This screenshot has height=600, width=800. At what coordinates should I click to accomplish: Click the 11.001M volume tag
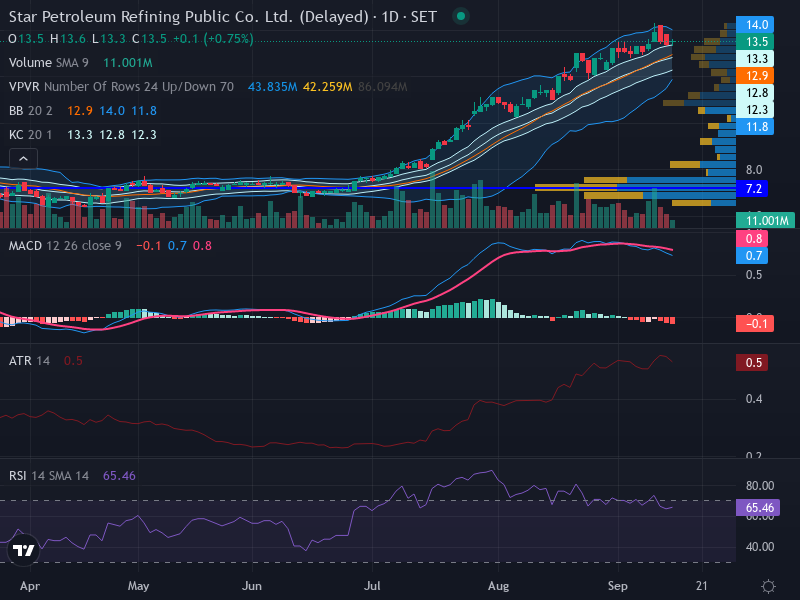click(765, 220)
